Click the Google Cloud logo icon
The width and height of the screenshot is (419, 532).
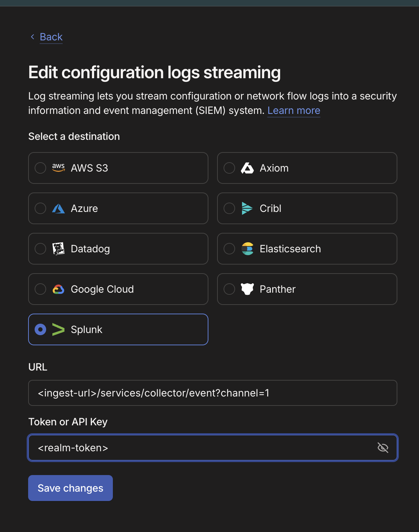click(58, 289)
